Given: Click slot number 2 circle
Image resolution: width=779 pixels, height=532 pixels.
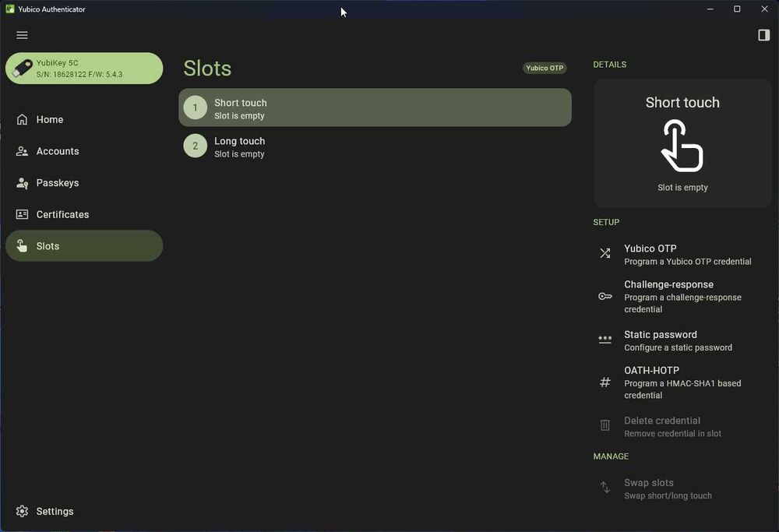Looking at the screenshot, I should (196, 146).
